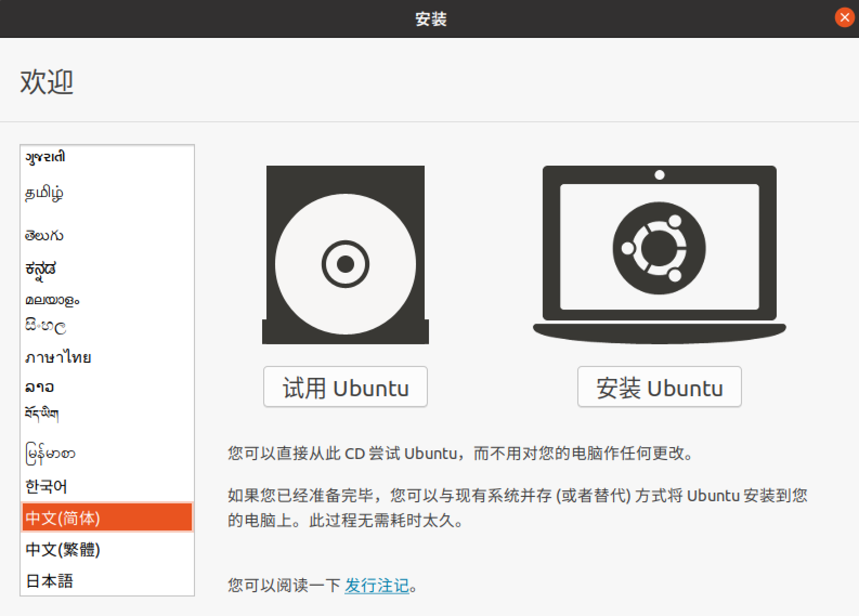Open the 发行注记 release notes link
Image resolution: width=859 pixels, height=616 pixels.
(x=377, y=585)
